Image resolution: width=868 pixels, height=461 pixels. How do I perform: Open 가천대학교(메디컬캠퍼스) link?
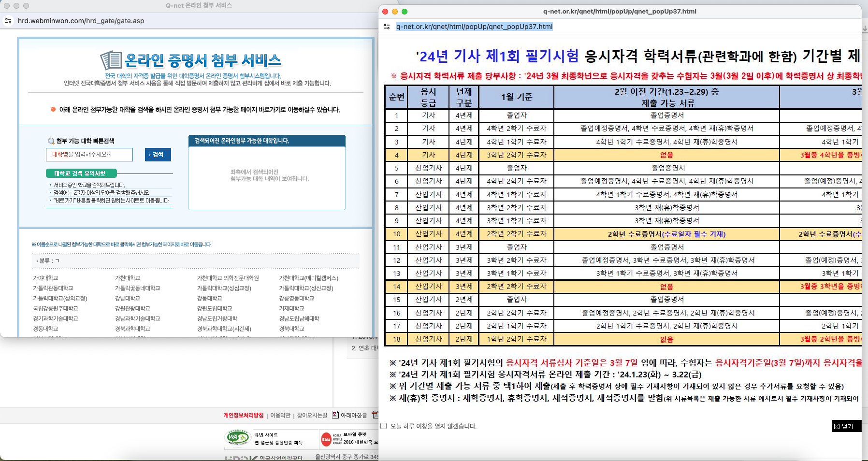click(x=309, y=278)
